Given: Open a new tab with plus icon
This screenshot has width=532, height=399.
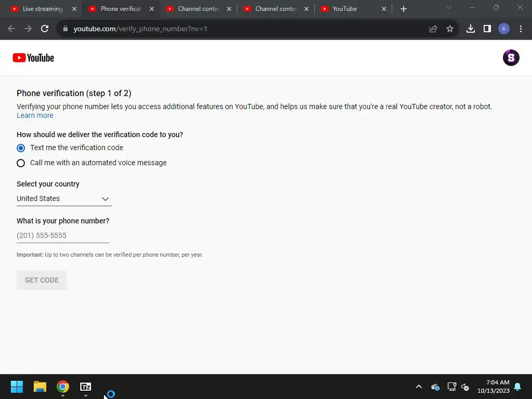Looking at the screenshot, I should tap(403, 9).
